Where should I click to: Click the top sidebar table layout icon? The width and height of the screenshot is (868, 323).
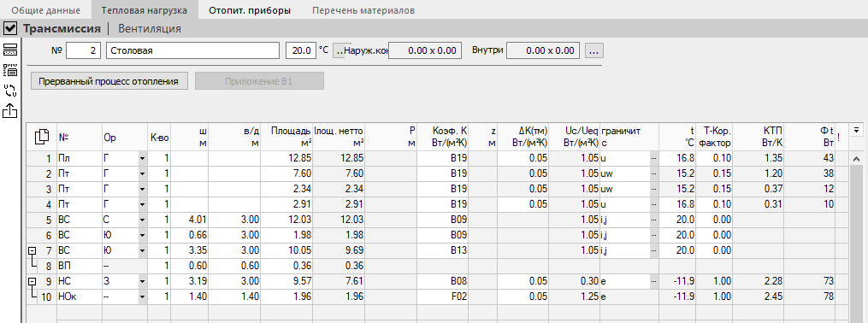10,50
